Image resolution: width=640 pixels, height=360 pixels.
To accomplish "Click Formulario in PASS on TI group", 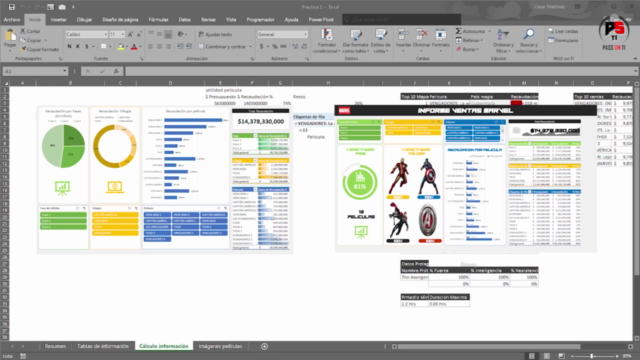I will (563, 40).
